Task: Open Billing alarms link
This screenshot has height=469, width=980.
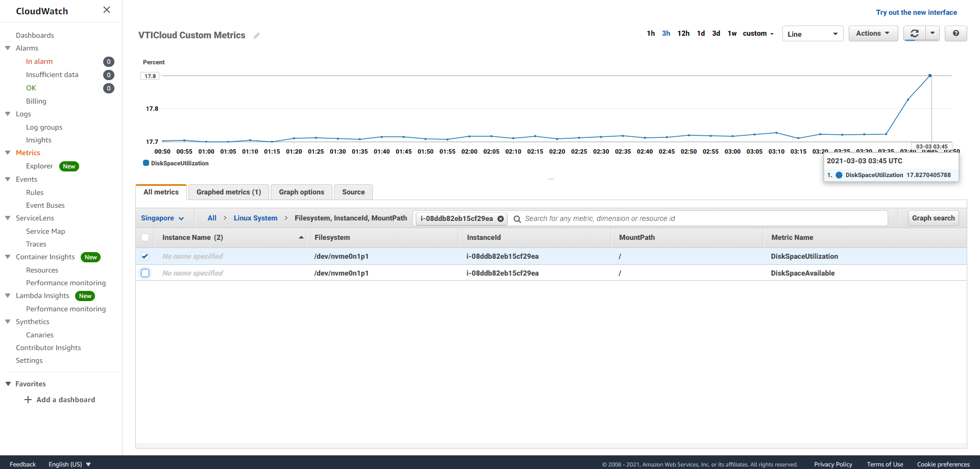Action: [36, 101]
